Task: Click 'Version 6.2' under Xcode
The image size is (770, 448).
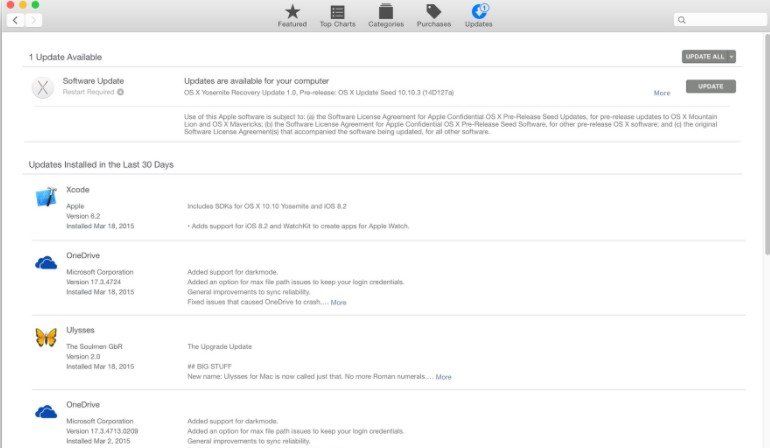Action: point(83,216)
